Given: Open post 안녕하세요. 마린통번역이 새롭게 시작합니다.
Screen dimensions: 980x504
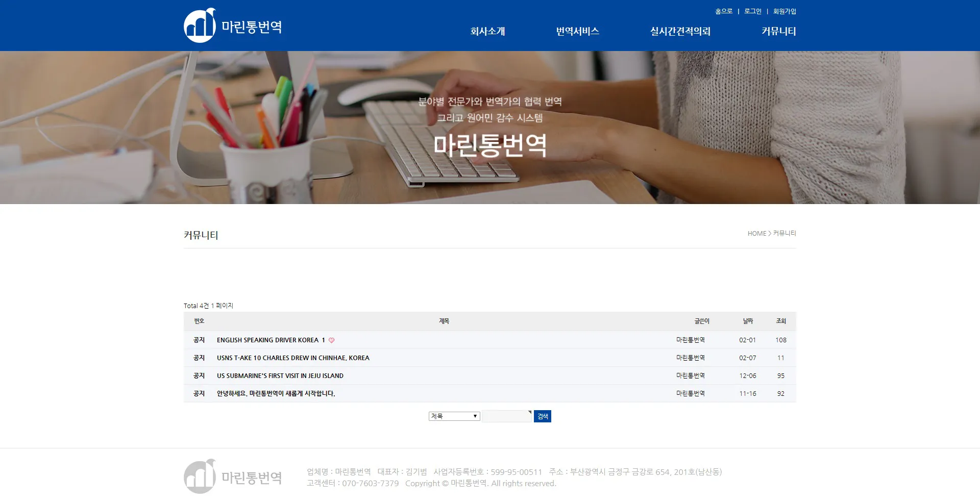Looking at the screenshot, I should [x=276, y=394].
